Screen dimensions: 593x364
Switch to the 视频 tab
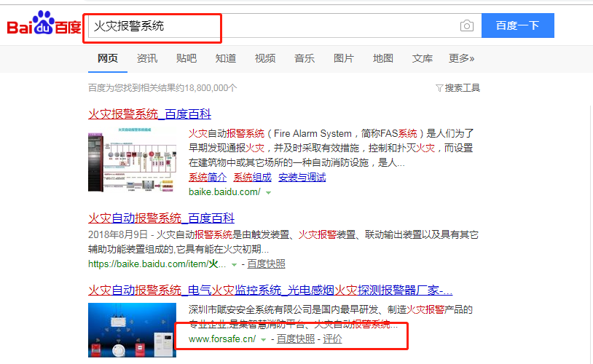[x=265, y=58]
